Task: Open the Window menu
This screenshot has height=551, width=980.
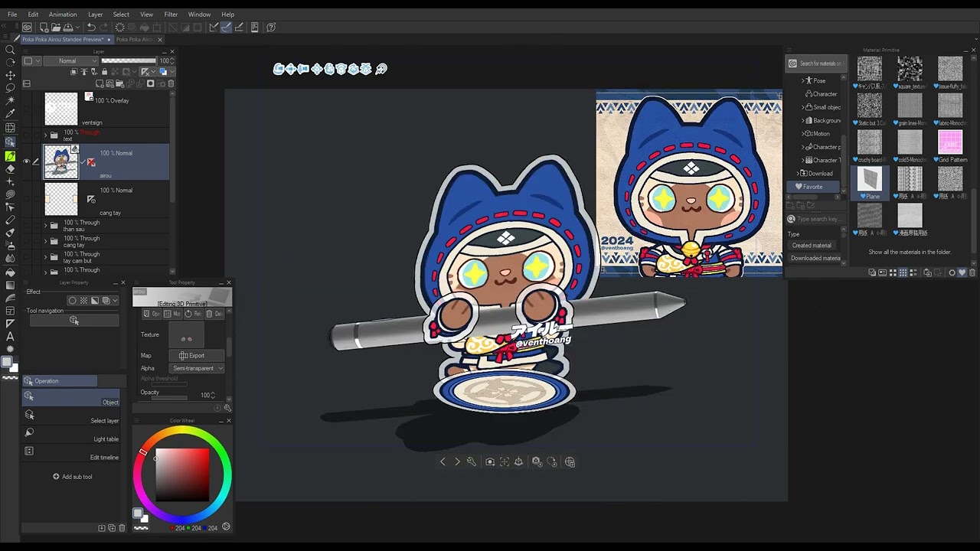Action: click(x=199, y=14)
